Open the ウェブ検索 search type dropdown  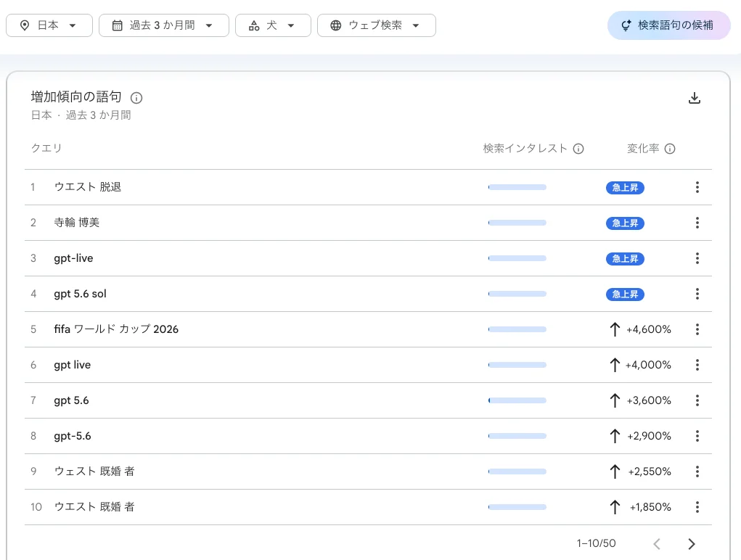point(377,25)
